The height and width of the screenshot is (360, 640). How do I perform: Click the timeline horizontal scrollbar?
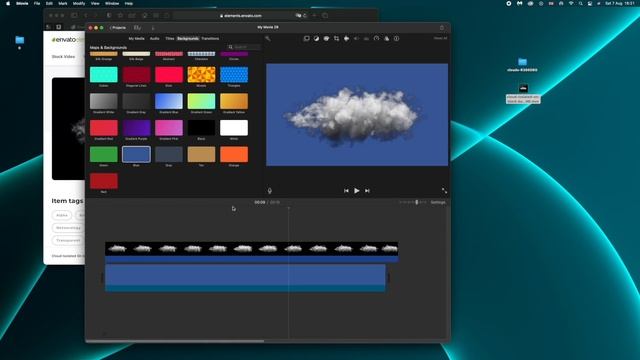tap(175, 341)
